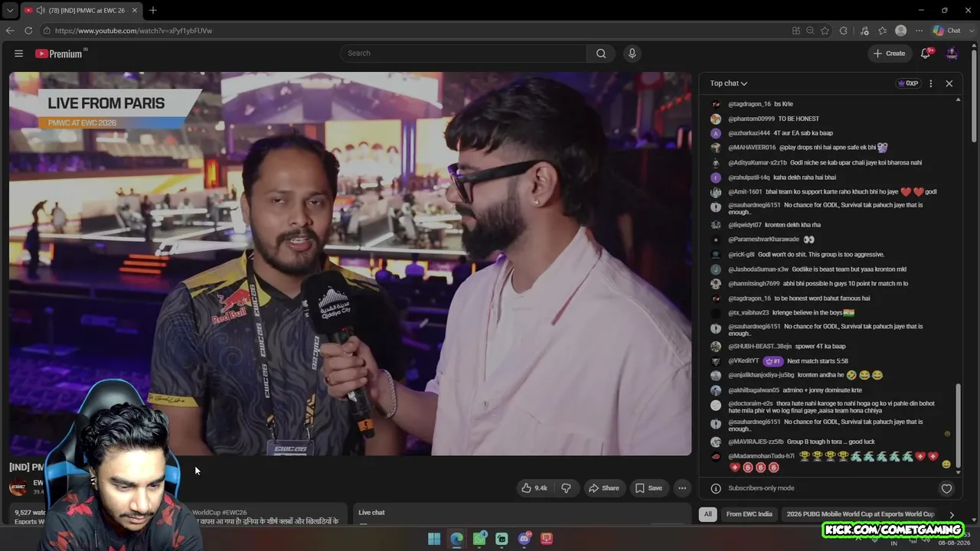Show more chips with right arrow
This screenshot has height=551, width=980.
click(952, 515)
